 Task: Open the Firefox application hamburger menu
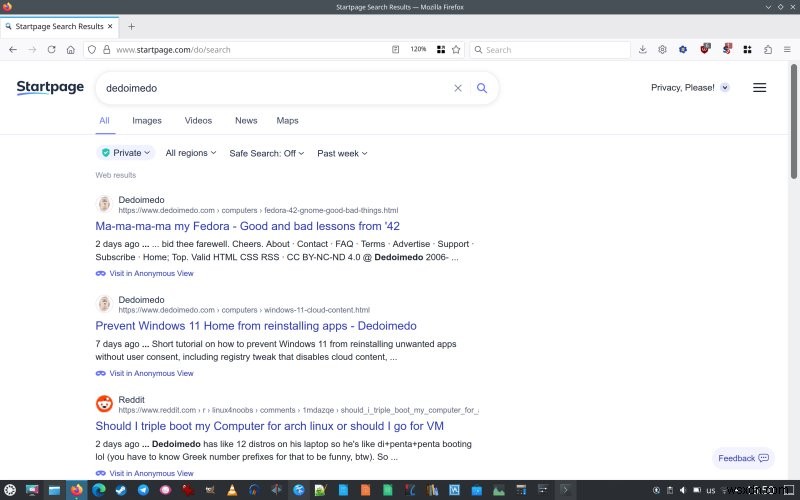point(787,49)
